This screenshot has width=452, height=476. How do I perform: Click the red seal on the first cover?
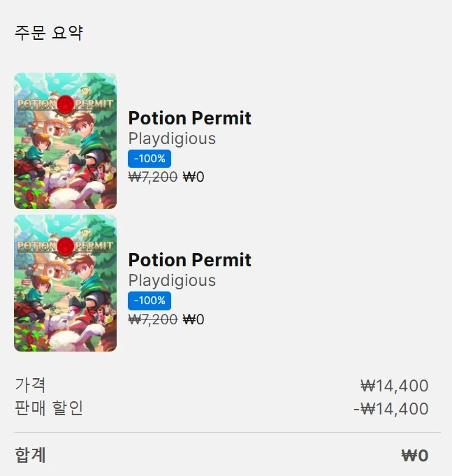[x=66, y=104]
